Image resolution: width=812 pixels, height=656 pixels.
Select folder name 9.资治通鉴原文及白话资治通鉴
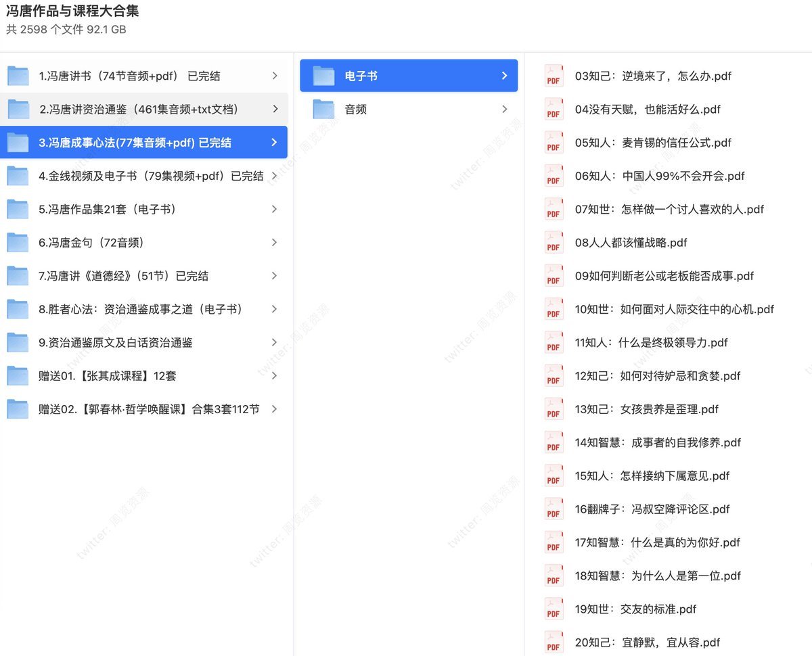116,342
